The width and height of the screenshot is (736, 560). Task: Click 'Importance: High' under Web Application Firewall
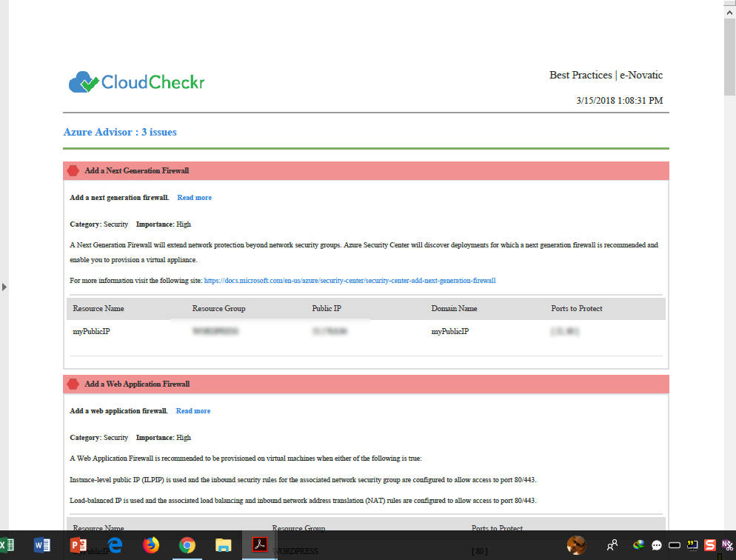click(x=164, y=438)
